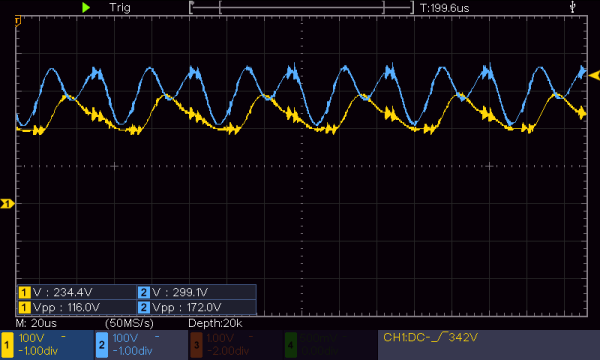
Task: Open the CH1:DC trigger settings
Action: click(x=430, y=337)
